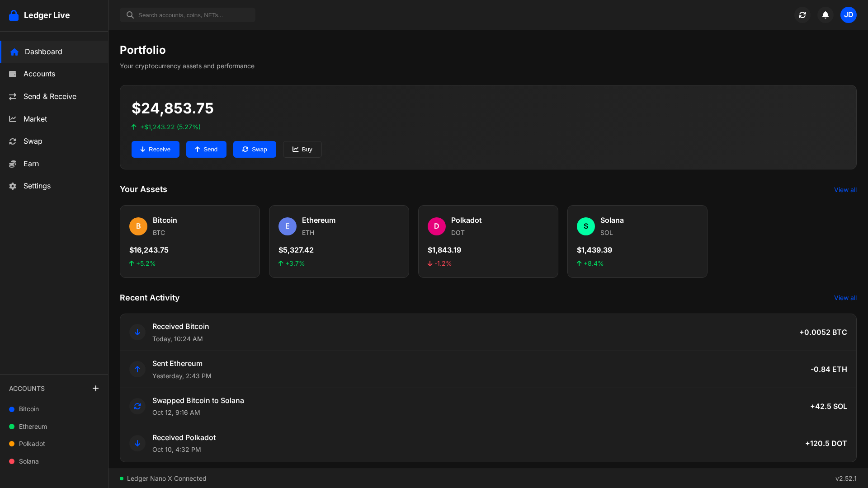The width and height of the screenshot is (868, 488).
Task: Click Sent Ethereum up-arrow icon
Action: point(137,369)
